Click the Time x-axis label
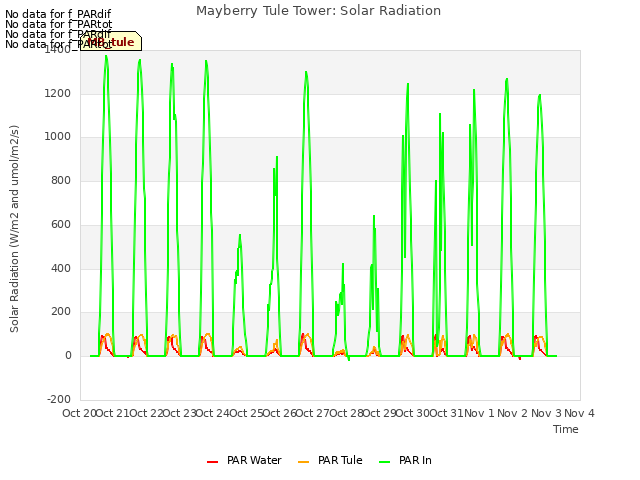The width and height of the screenshot is (640, 480). point(566,429)
